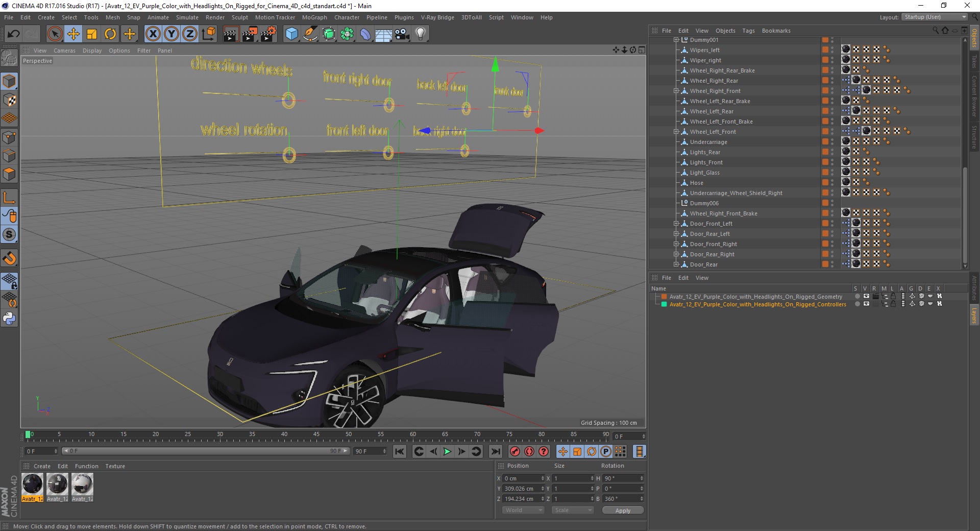Select the Live Selection tool
Image resolution: width=980 pixels, height=531 pixels.
point(55,34)
